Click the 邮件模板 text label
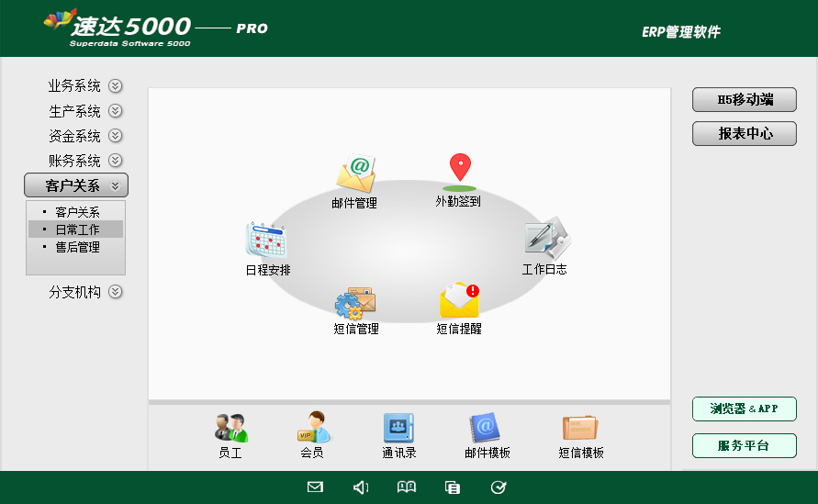 (x=487, y=453)
